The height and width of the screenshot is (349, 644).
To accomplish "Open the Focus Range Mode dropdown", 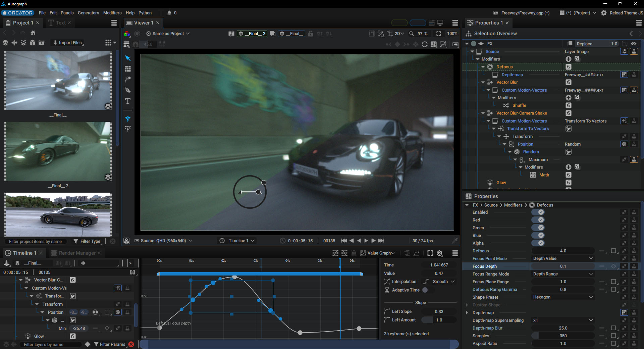I will [563, 274].
